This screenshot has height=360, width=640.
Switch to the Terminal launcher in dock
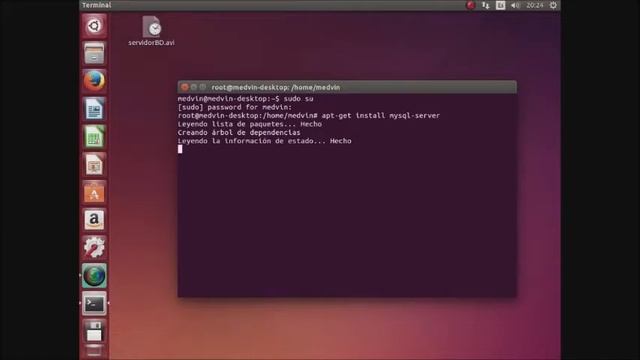(x=94, y=304)
